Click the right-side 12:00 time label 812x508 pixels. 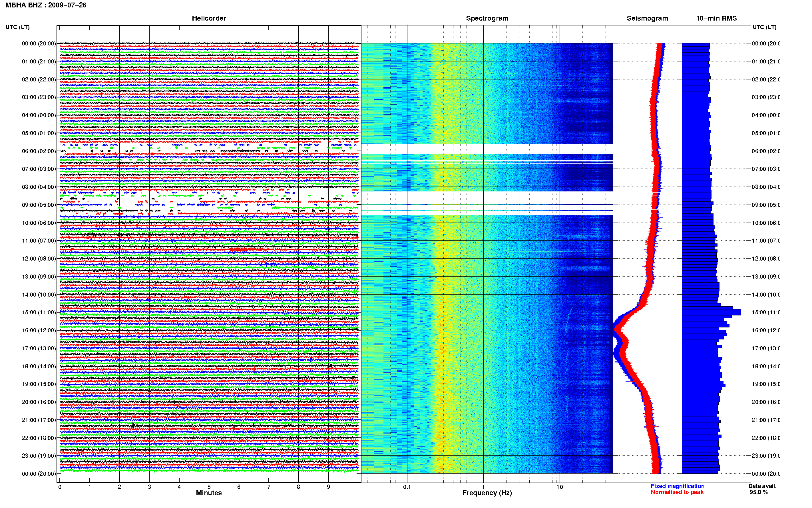tap(765, 259)
